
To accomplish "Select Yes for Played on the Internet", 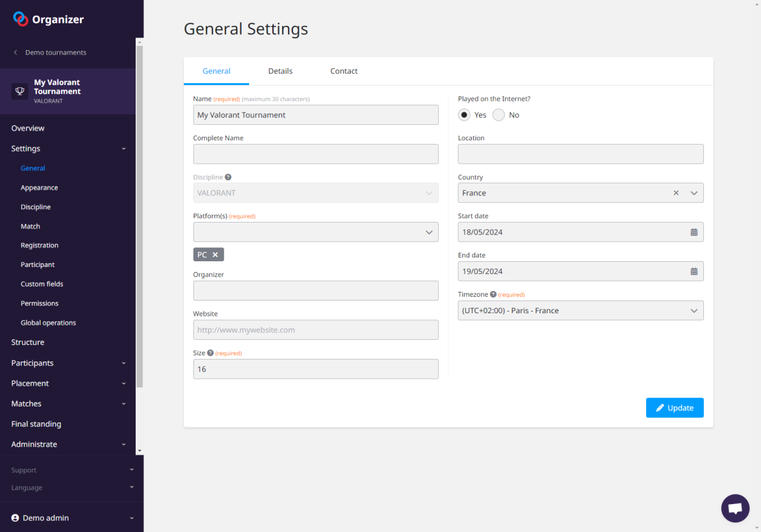I will (x=464, y=115).
